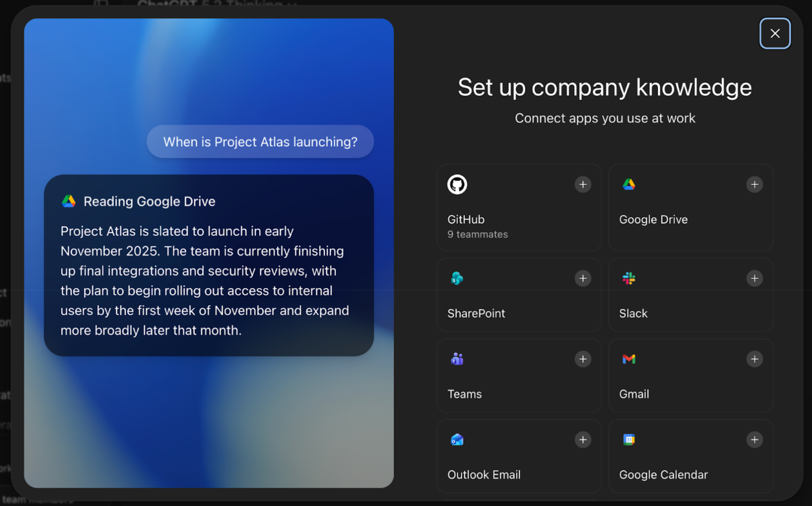Connect Google Calendar using its plus button

point(755,440)
